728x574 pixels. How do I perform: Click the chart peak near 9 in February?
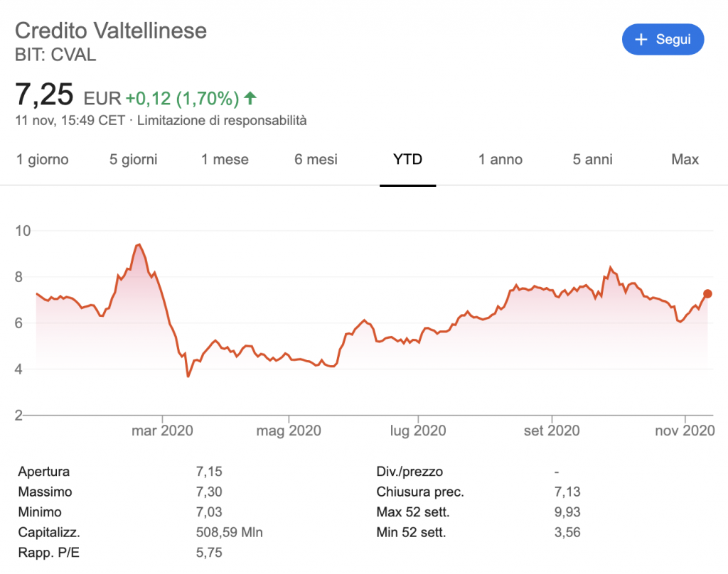pyautogui.click(x=138, y=245)
